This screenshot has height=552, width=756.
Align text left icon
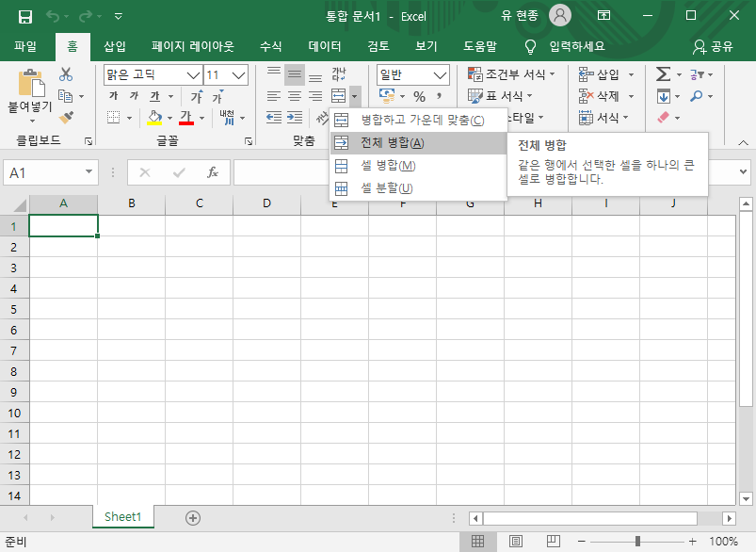point(274,96)
